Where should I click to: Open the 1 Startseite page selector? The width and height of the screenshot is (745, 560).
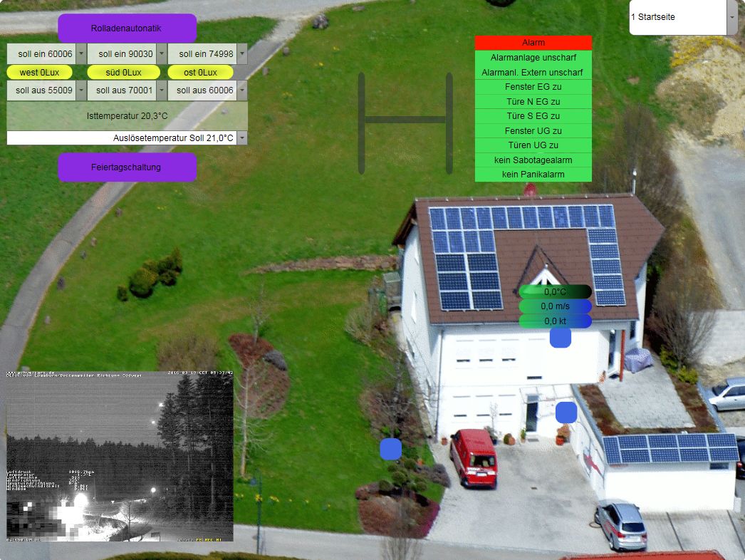coord(731,17)
